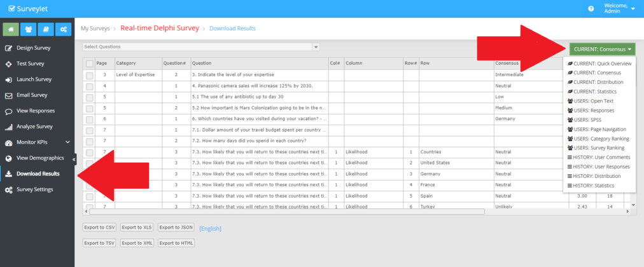
Task: Check the 7.2 How many days row
Action: pos(89,142)
